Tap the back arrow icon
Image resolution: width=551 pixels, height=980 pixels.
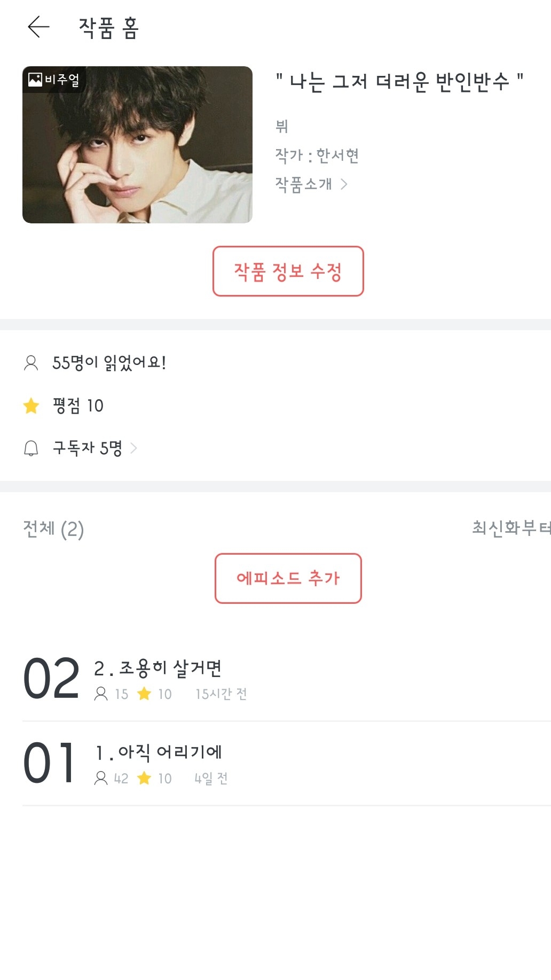coord(38,27)
